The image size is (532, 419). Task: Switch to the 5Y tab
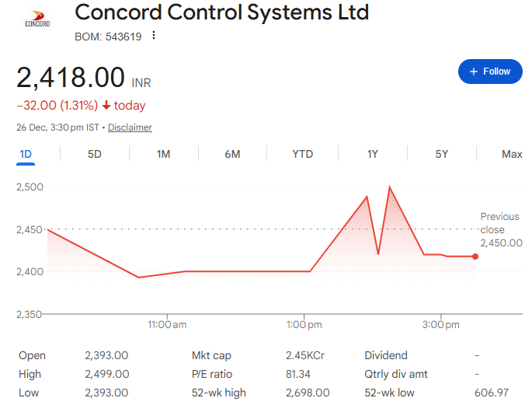tap(441, 154)
